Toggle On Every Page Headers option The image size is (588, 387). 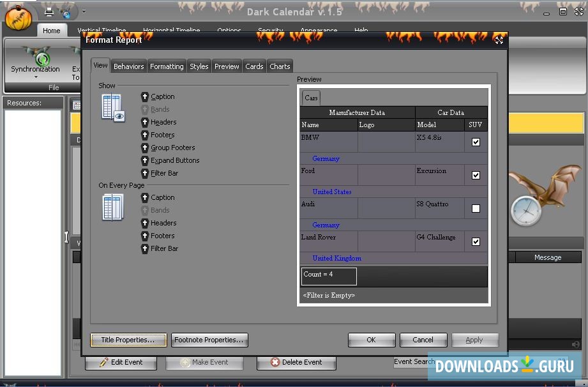158,223
